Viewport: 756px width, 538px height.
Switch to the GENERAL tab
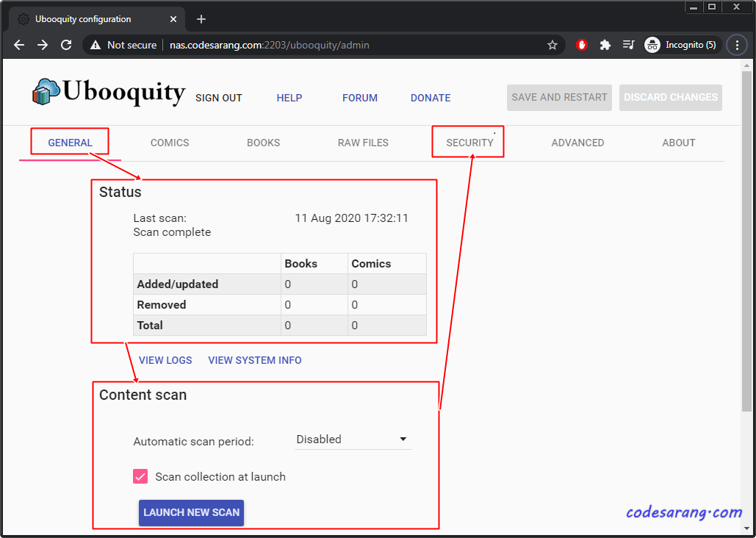click(70, 143)
